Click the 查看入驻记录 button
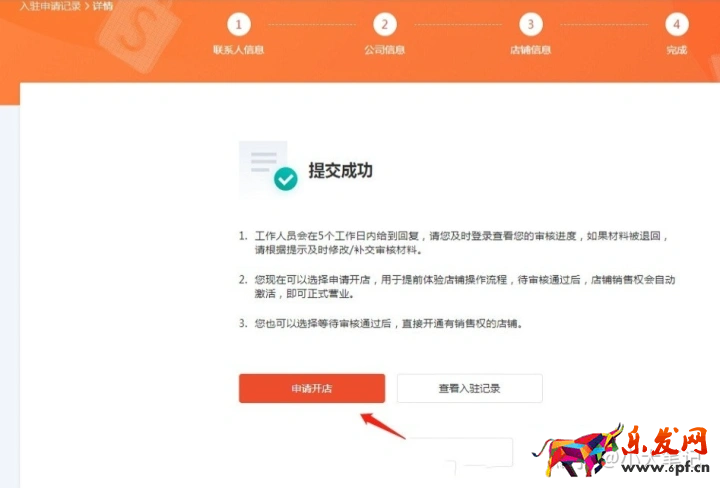Screen dimensions: 720x488 pyautogui.click(x=469, y=388)
